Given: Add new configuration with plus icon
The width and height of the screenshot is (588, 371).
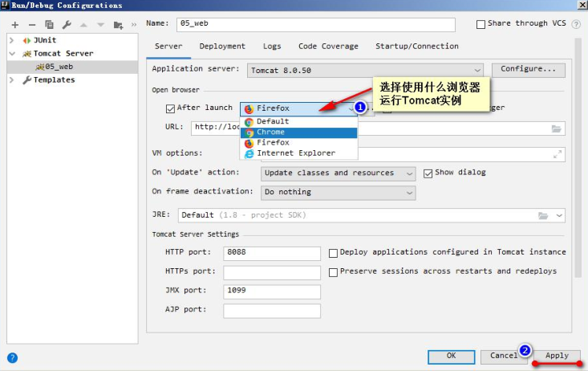Looking at the screenshot, I should click(15, 25).
